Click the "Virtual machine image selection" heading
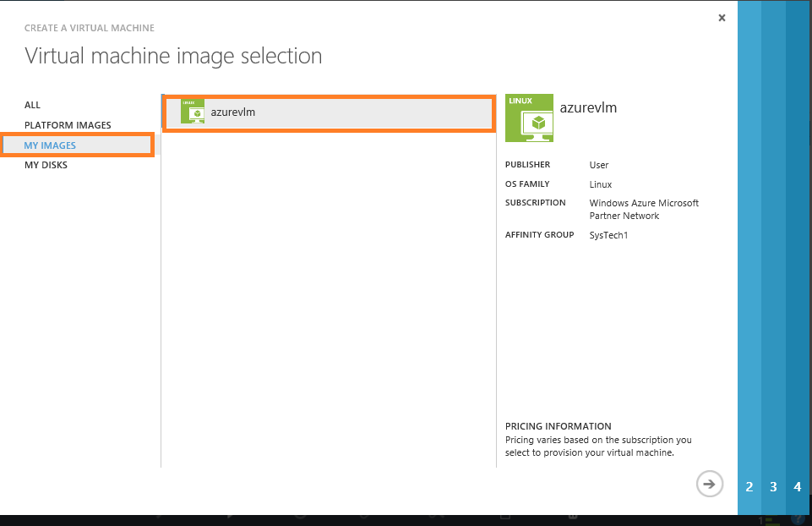The width and height of the screenshot is (812, 526). tap(173, 56)
